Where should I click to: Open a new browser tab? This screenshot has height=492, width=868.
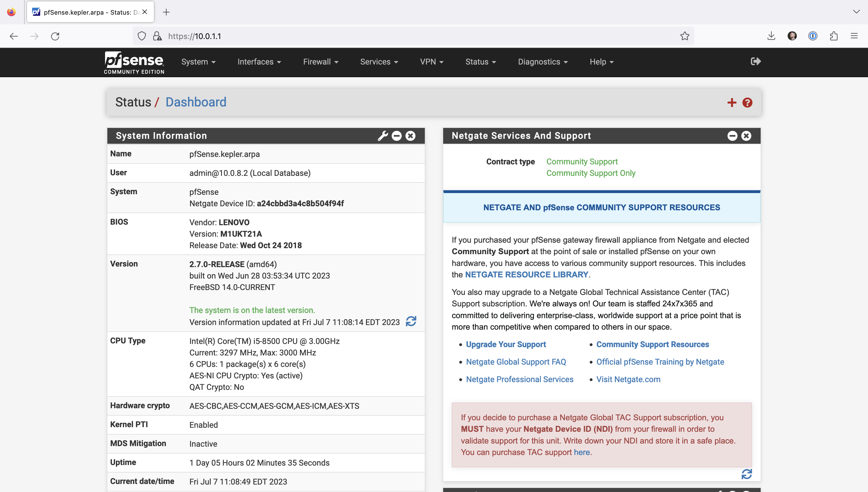point(166,12)
